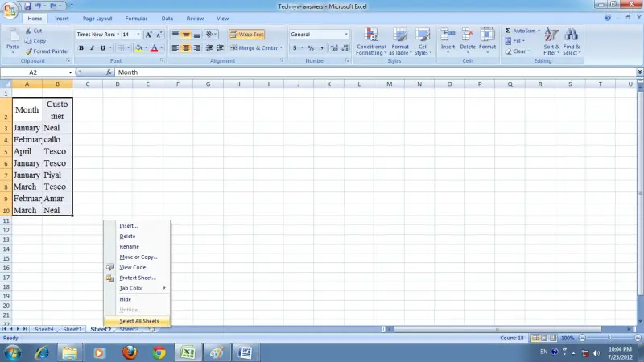Click the Cut scissors icon
Screen dimensions: 644x362
point(28,31)
